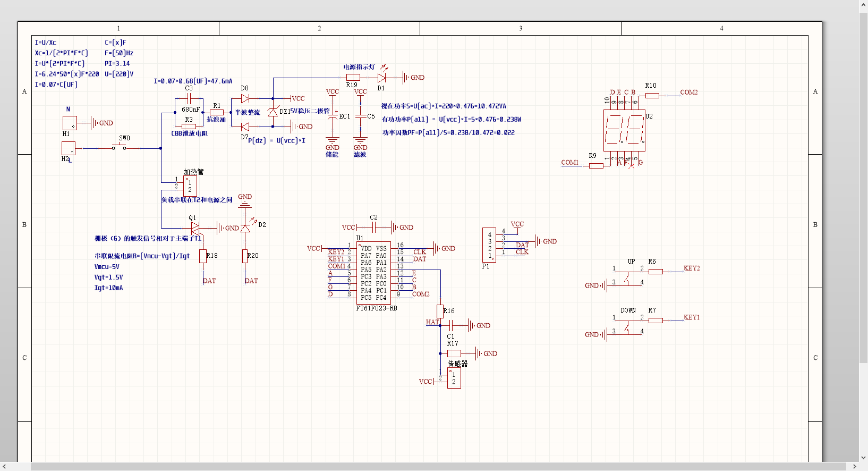Select the Q1 triac symbol
Viewport: 868px width, 471px height.
point(195,228)
